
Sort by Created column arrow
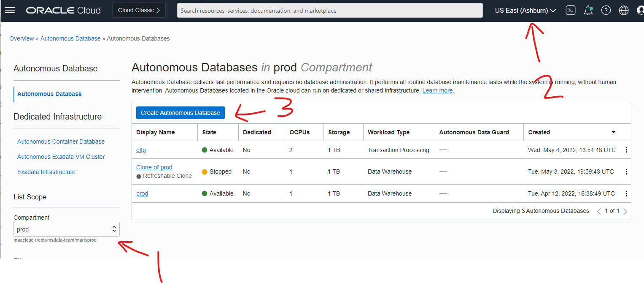point(614,132)
